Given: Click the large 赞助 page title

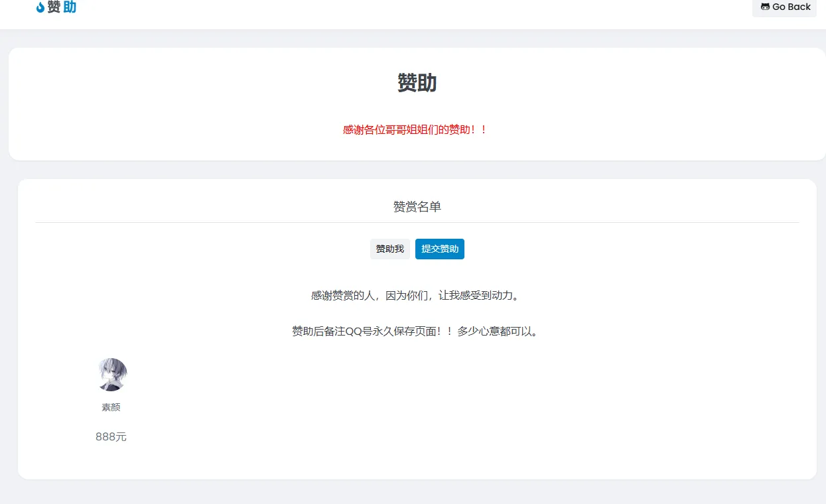Looking at the screenshot, I should click(417, 82).
